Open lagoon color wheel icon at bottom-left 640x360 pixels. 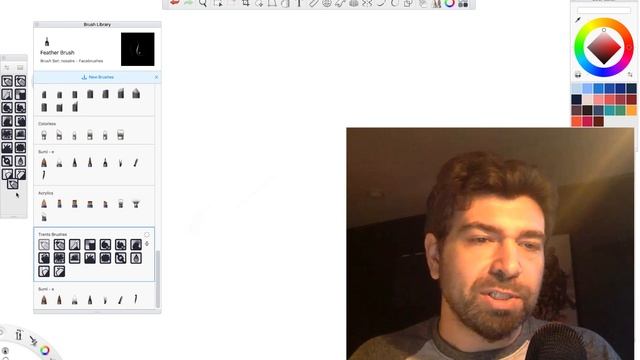pos(44,350)
